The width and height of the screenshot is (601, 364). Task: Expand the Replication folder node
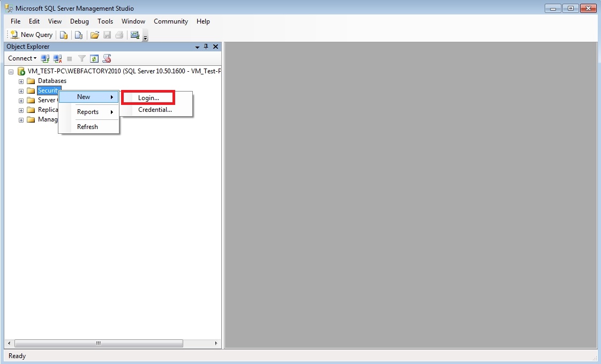21,110
